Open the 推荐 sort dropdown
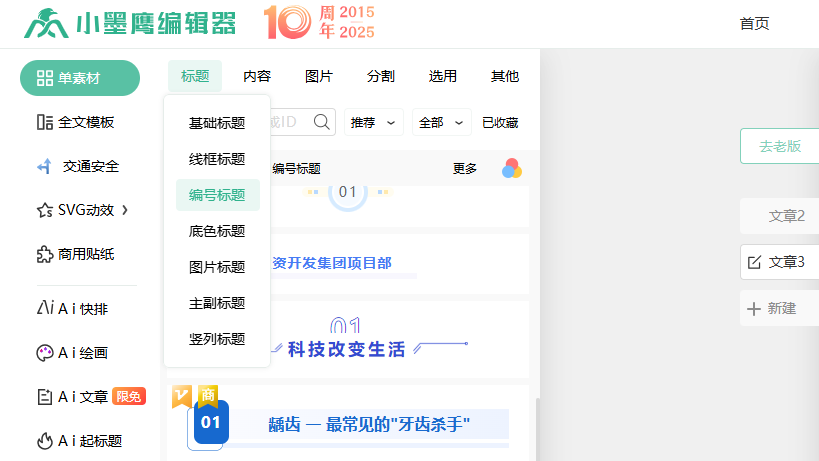The width and height of the screenshot is (819, 461). [373, 122]
